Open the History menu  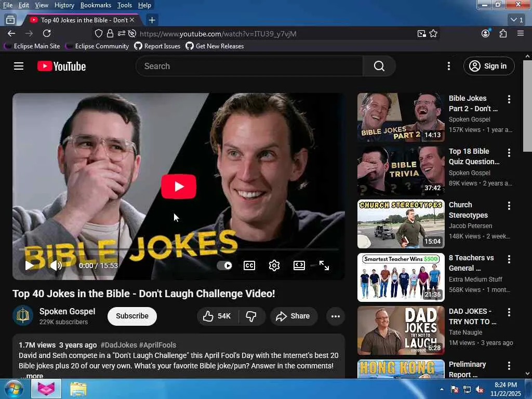tap(64, 5)
